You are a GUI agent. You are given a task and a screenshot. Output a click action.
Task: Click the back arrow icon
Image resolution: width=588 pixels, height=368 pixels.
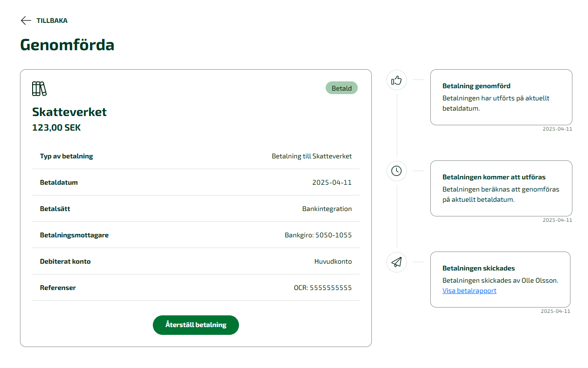tap(26, 20)
